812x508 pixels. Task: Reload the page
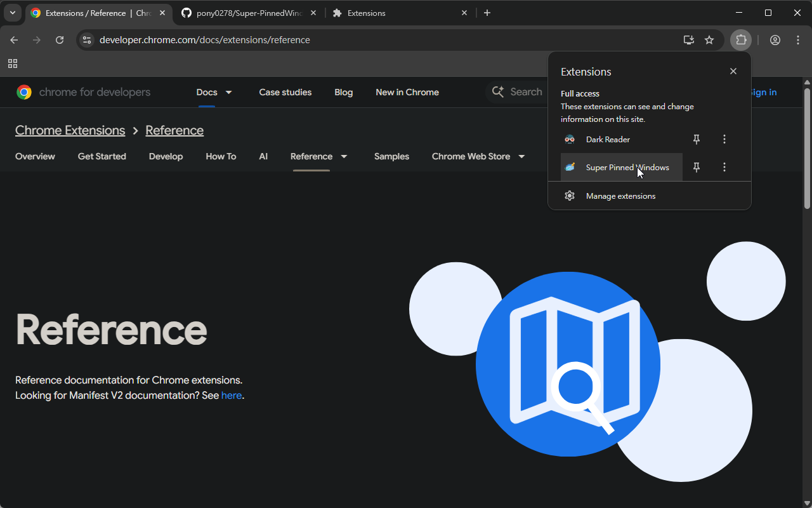click(x=60, y=40)
